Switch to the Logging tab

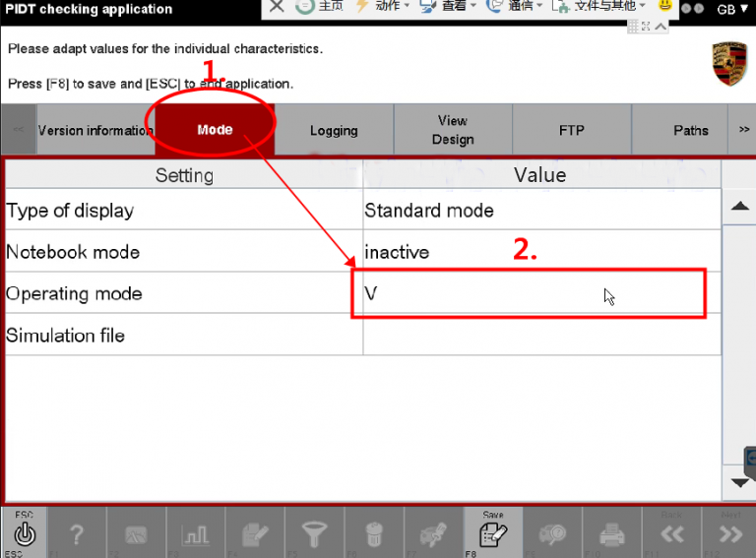[x=334, y=130]
